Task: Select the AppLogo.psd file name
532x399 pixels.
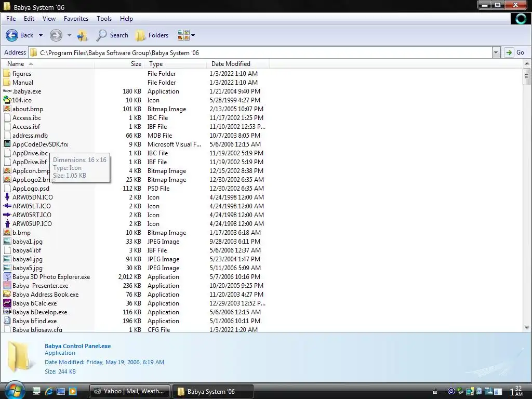Action: 31,188
